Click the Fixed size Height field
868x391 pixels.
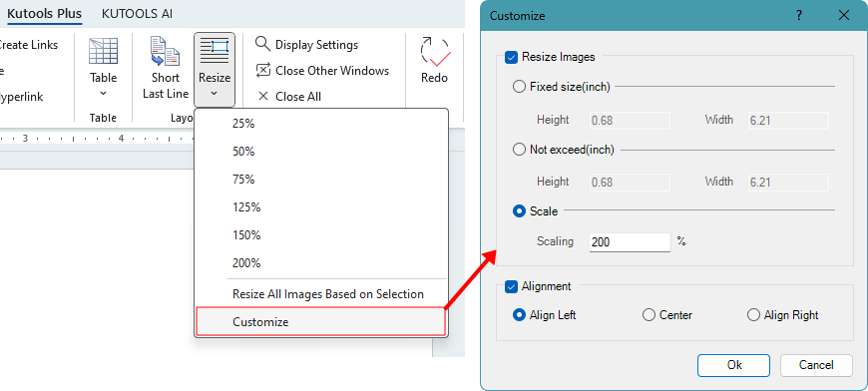coord(630,121)
